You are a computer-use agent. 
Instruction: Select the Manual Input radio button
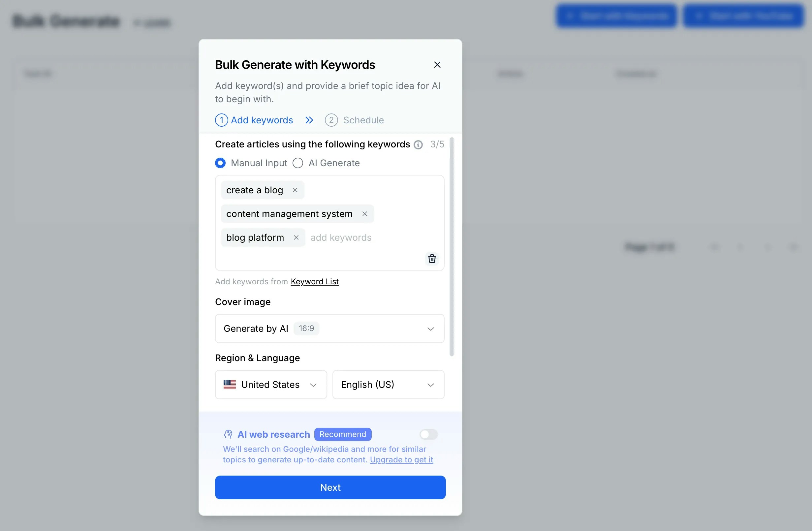coord(220,163)
